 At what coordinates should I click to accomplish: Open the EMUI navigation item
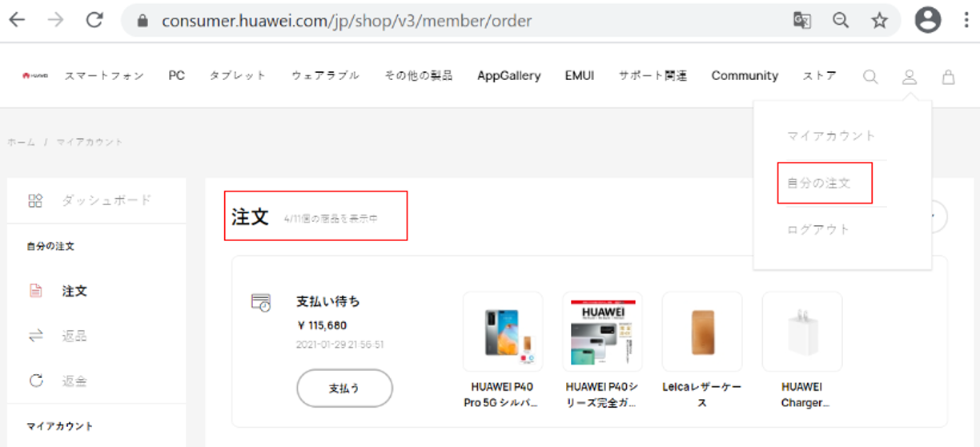pyautogui.click(x=580, y=76)
